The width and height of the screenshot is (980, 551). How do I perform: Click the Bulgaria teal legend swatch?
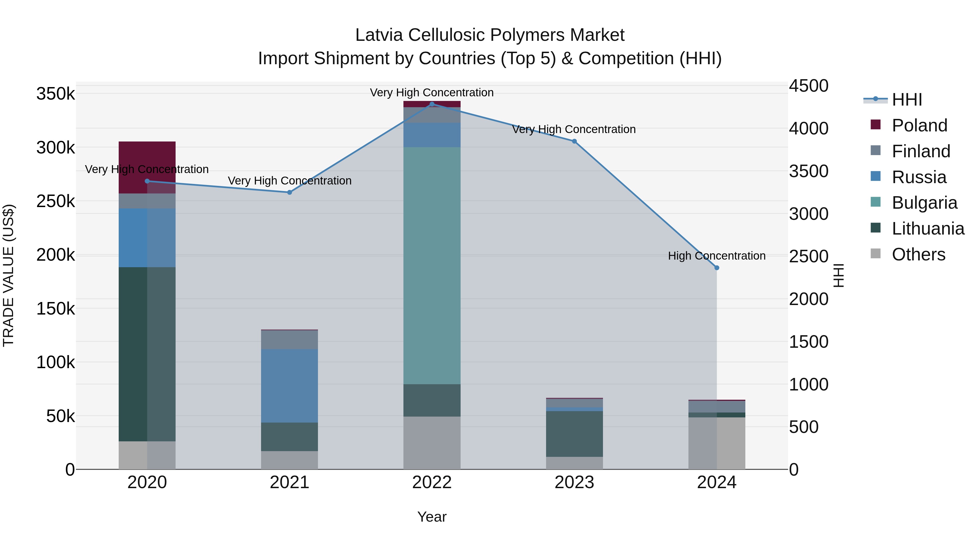click(x=875, y=202)
